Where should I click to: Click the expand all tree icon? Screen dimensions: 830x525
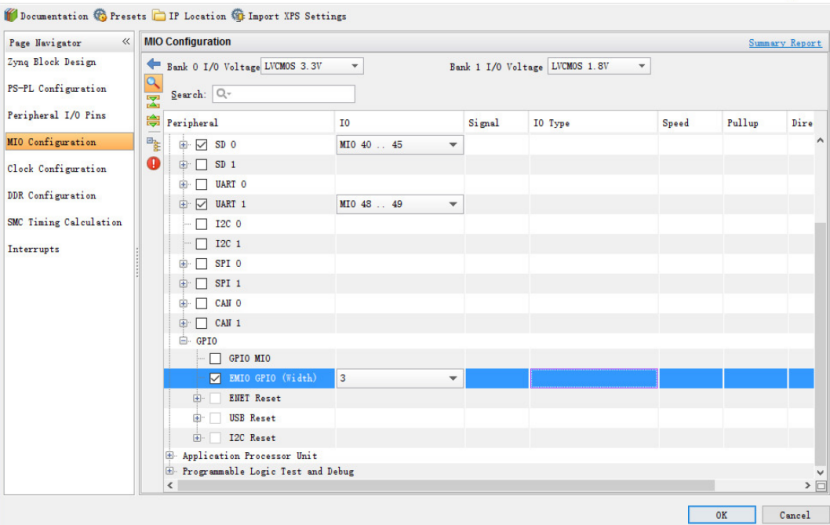(154, 121)
